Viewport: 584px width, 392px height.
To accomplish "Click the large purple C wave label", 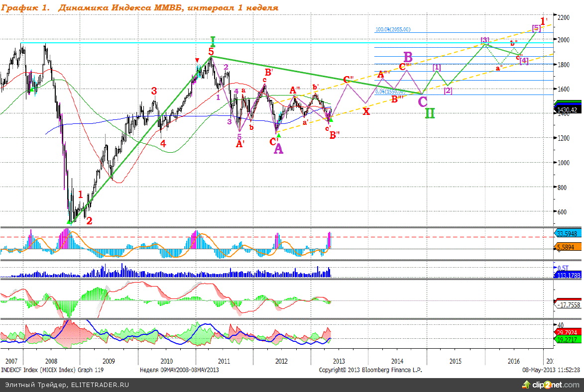I will click(422, 101).
